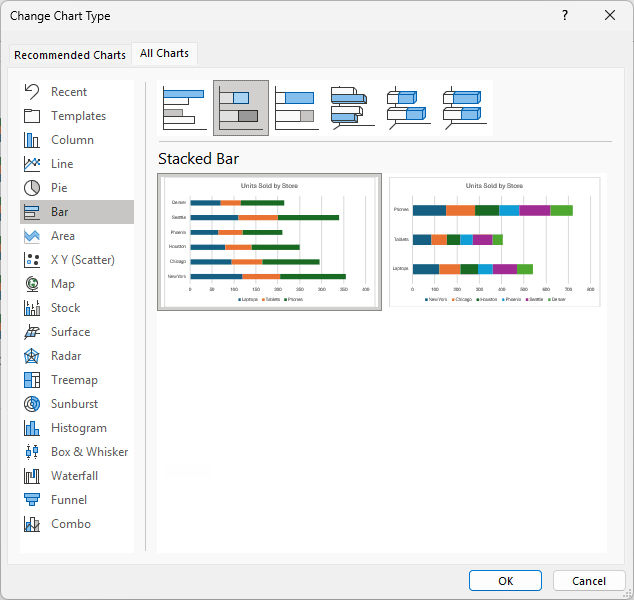Select the Line label in chart list
The image size is (634, 600).
62,164
